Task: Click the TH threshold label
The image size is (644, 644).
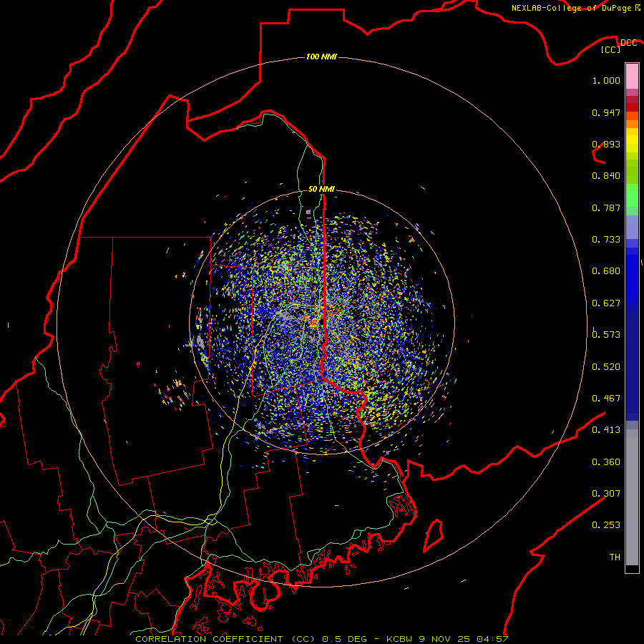Action: [615, 557]
